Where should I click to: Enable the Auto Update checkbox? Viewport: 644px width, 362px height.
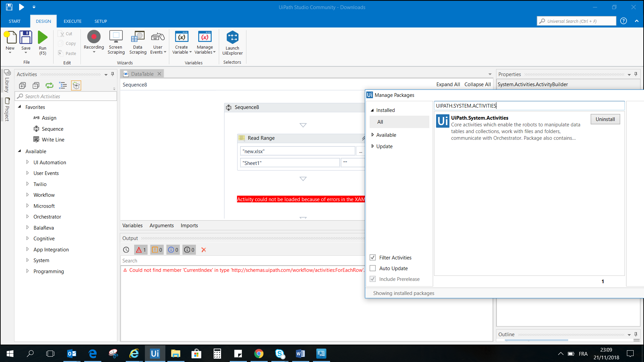tap(373, 268)
